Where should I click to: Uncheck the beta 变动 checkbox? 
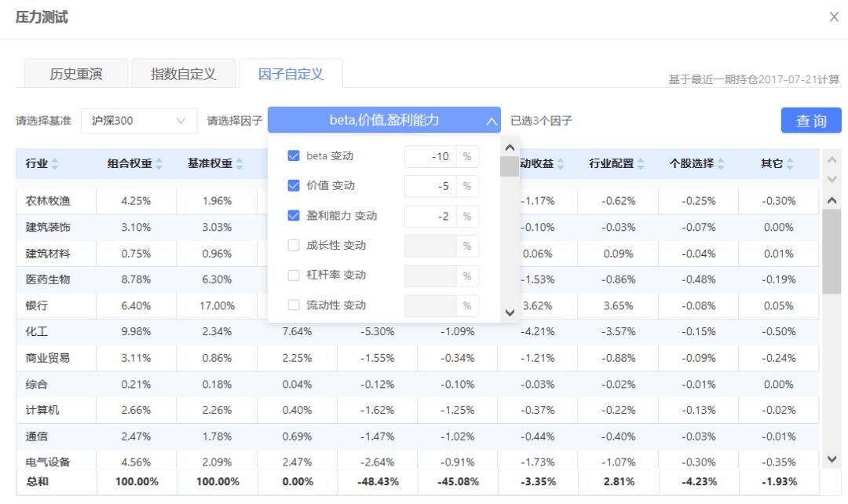click(x=294, y=156)
